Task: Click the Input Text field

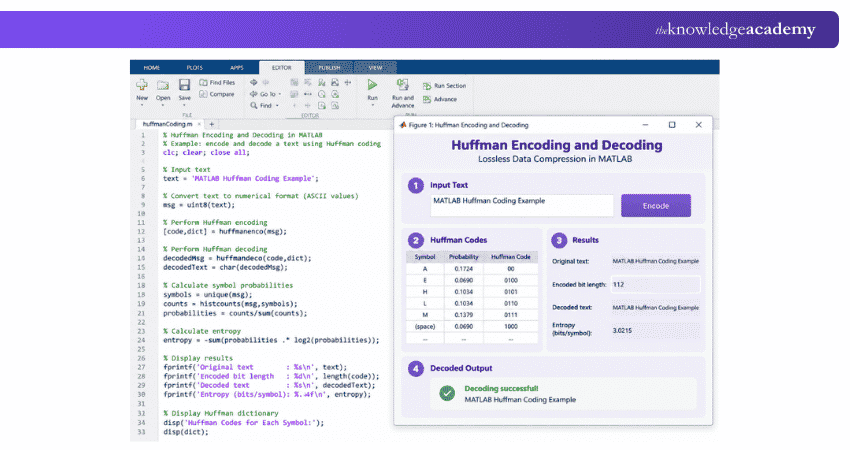Action: click(521, 205)
